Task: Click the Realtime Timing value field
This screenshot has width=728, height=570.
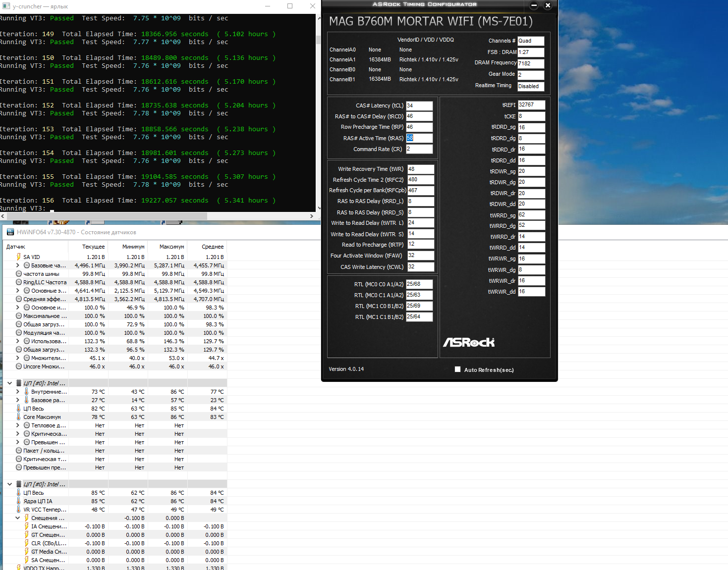Action: coord(531,86)
